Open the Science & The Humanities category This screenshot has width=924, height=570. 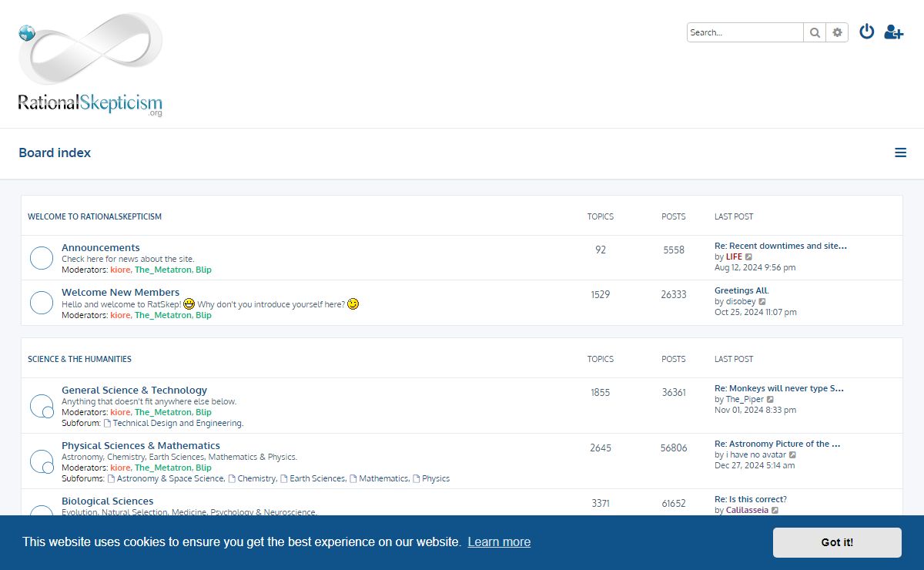coord(79,359)
